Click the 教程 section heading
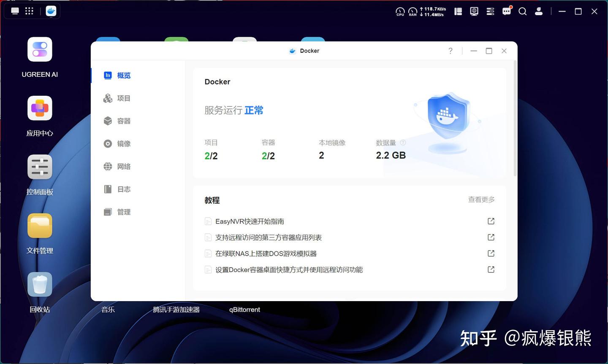 coord(212,200)
